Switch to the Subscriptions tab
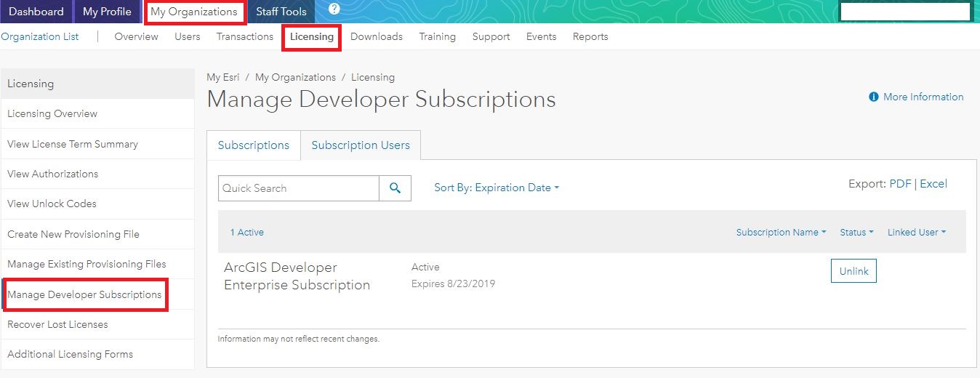980x378 pixels. point(254,145)
